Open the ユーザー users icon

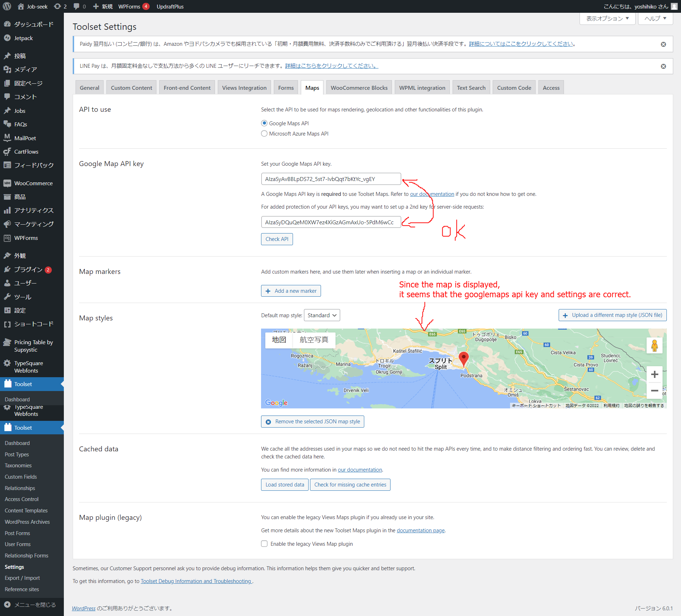coord(7,283)
